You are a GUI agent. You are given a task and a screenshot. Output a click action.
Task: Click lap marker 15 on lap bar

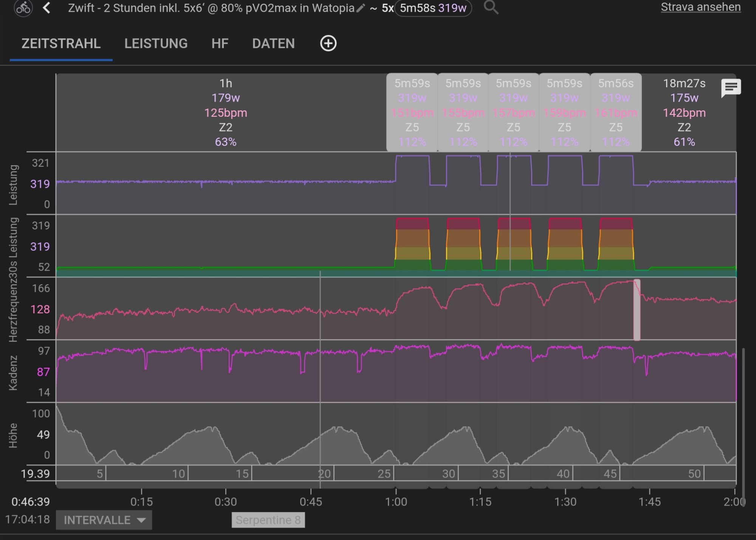coord(242,473)
